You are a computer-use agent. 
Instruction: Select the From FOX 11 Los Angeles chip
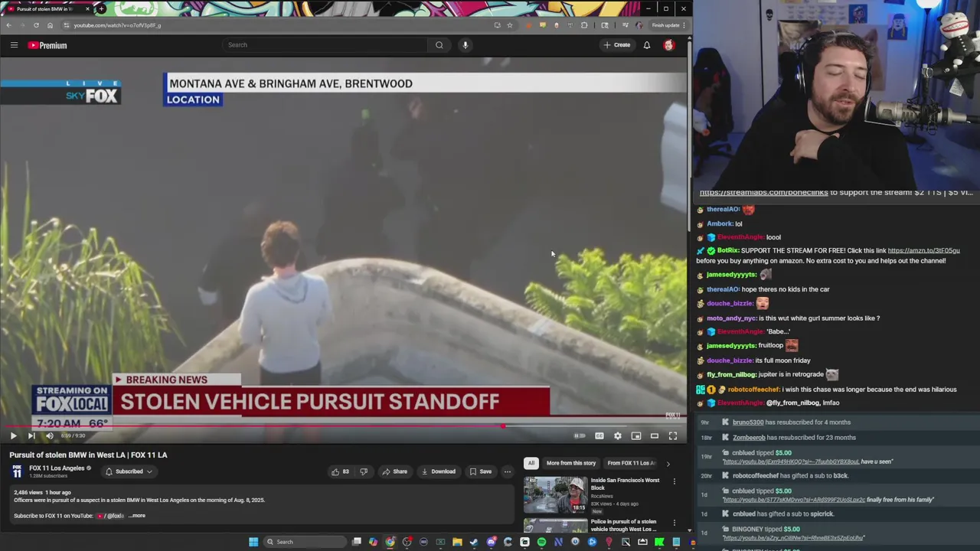[x=632, y=463]
